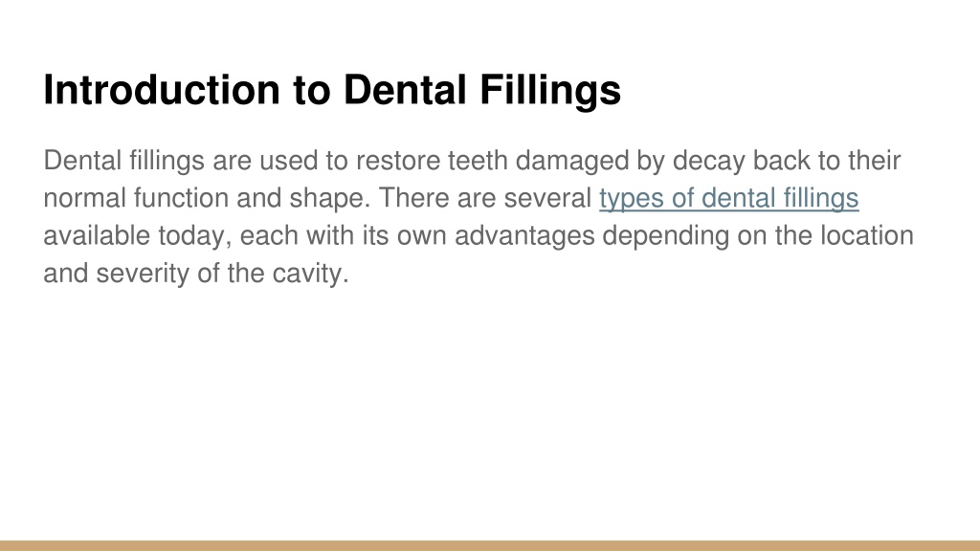This screenshot has height=551, width=980.
Task: Click the word 'damaged' in the first line
Action: click(572, 161)
